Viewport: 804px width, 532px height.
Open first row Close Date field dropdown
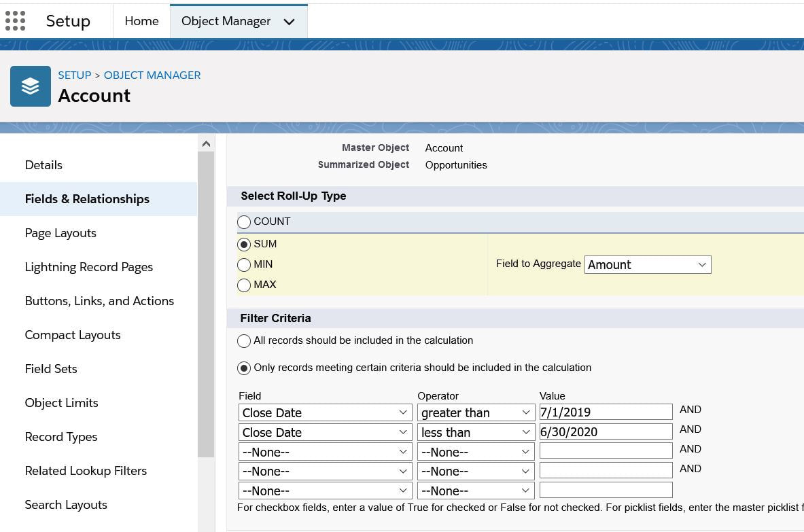[325, 412]
